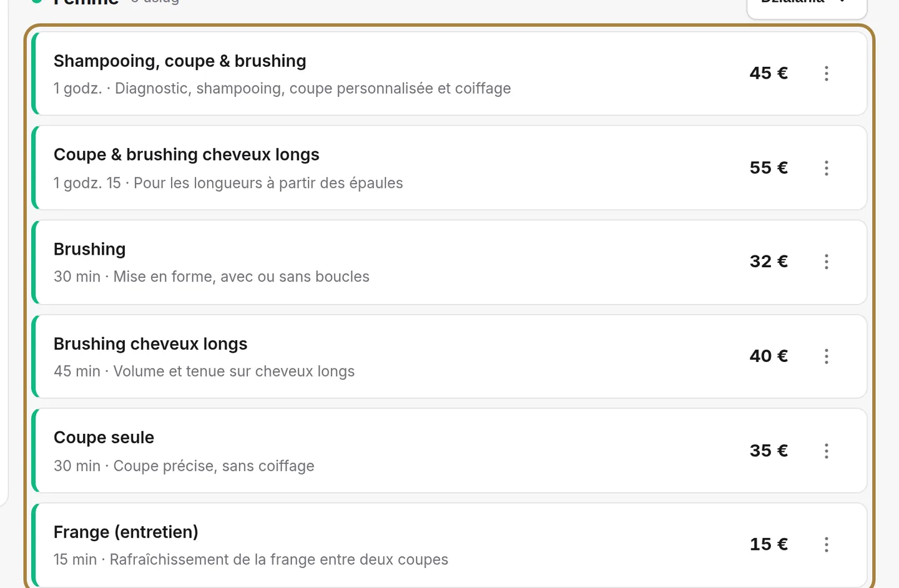The image size is (899, 588).
Task: Open the Coupe seule service
Action: click(x=449, y=451)
